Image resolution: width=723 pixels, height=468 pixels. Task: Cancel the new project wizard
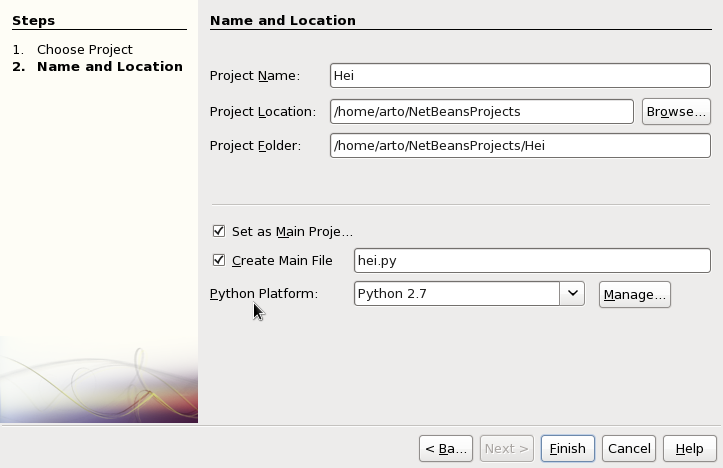pos(629,448)
